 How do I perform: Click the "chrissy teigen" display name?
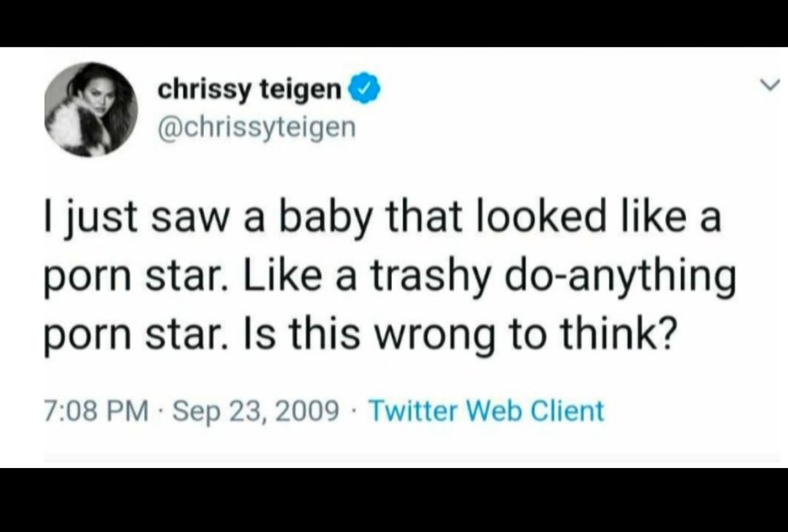(249, 92)
